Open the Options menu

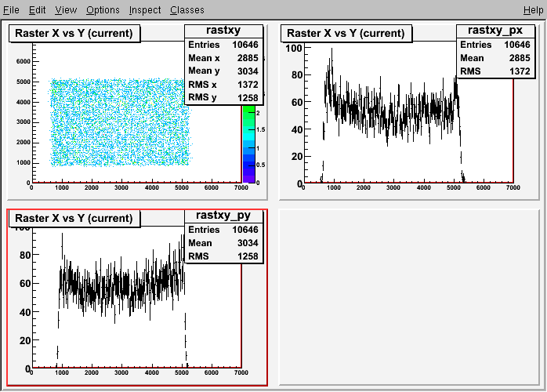click(103, 10)
